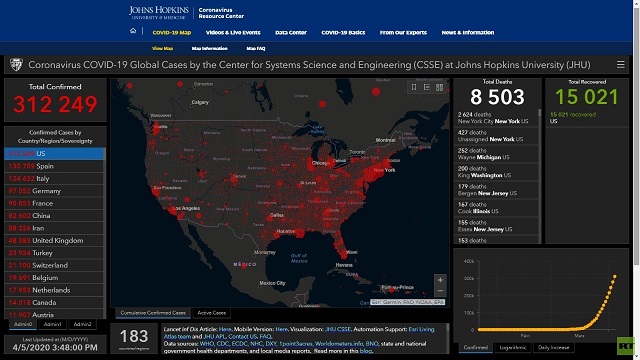Screen dimensions: 640x360
Task: Select Italy in the country list
Action: coord(54,178)
